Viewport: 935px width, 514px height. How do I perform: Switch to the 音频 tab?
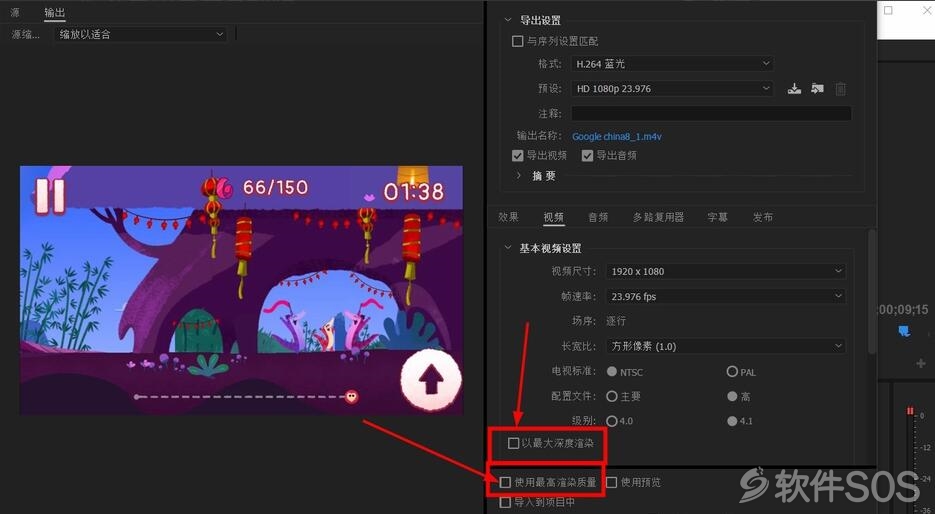coord(598,218)
